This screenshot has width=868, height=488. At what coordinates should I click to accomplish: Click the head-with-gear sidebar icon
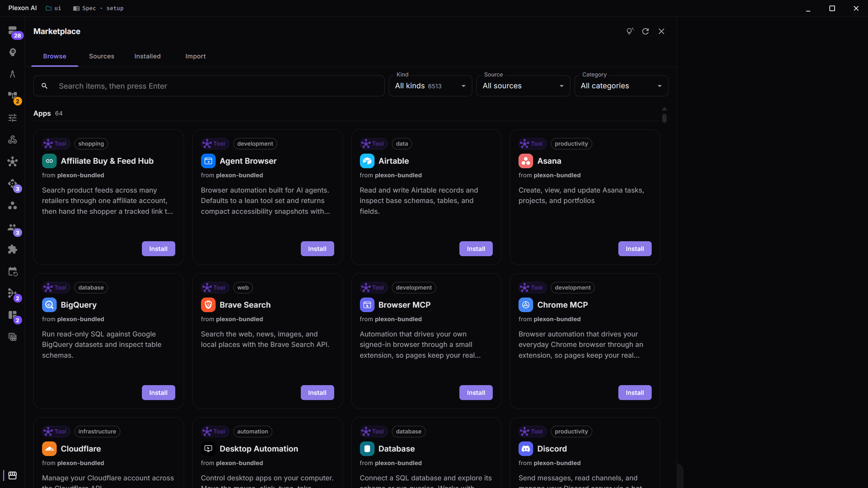[13, 52]
